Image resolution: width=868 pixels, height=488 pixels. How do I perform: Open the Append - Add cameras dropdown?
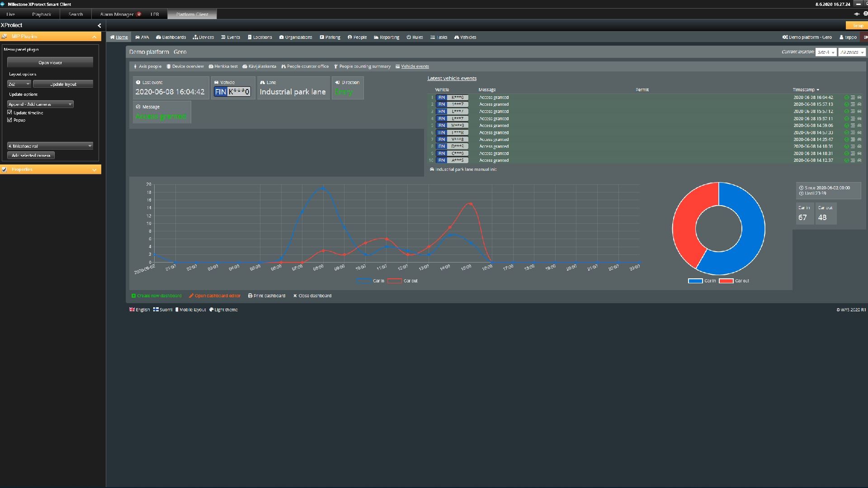click(40, 104)
